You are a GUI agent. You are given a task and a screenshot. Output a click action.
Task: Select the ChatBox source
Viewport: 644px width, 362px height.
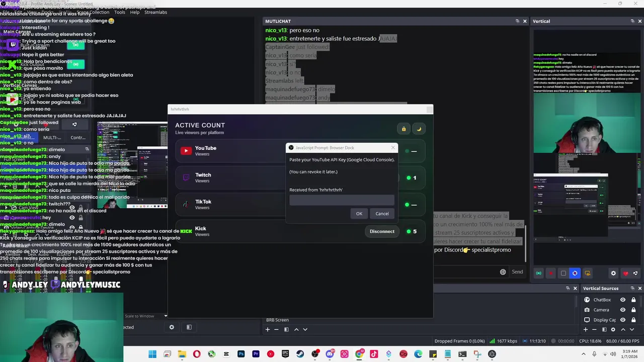(x=602, y=300)
